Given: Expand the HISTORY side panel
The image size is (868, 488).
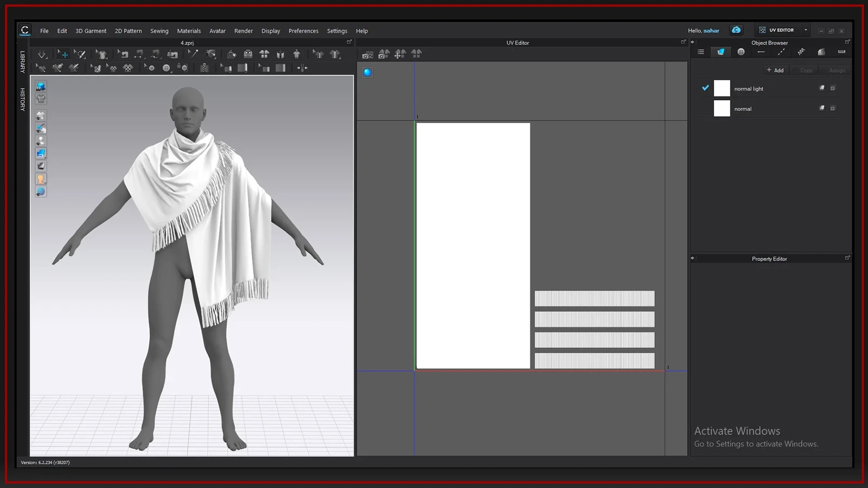Looking at the screenshot, I should pyautogui.click(x=23, y=99).
